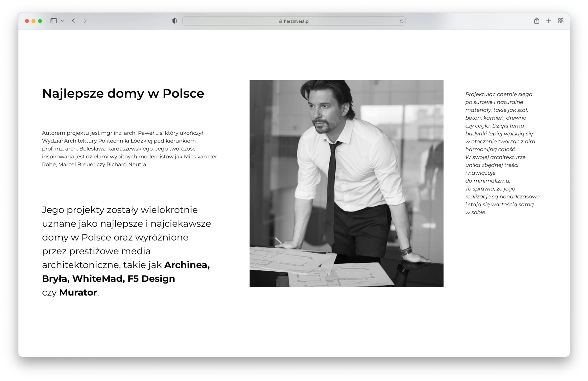Show the tab overview grid
Screen dimensions: 588x381
561,21
